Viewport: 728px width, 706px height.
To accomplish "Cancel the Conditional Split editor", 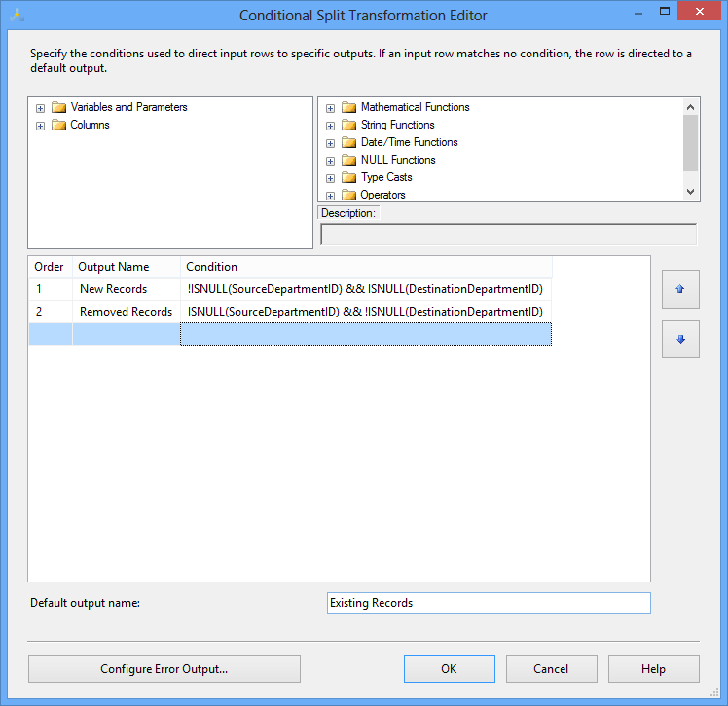I will [x=551, y=669].
